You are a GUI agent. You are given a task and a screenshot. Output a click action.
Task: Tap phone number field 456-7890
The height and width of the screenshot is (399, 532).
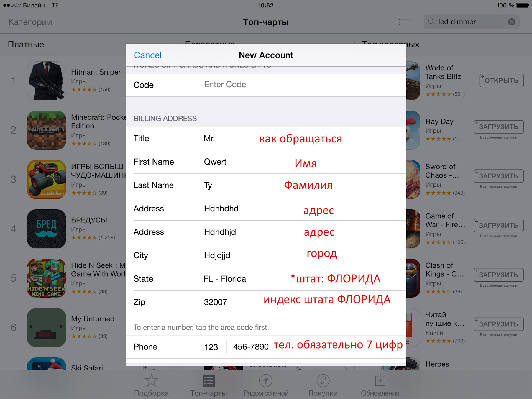pyautogui.click(x=251, y=347)
